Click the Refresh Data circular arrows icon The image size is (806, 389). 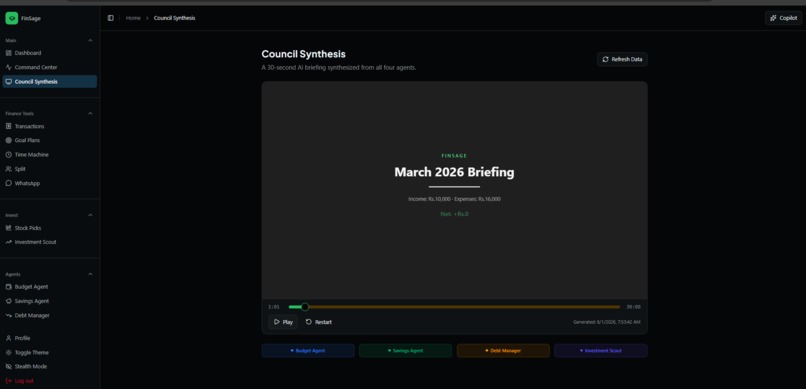click(606, 60)
